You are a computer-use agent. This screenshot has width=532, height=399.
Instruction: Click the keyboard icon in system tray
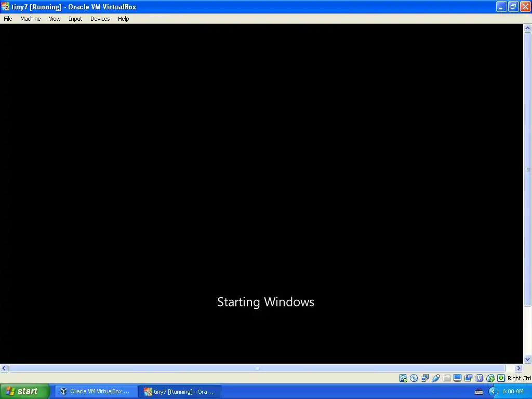tap(478, 392)
